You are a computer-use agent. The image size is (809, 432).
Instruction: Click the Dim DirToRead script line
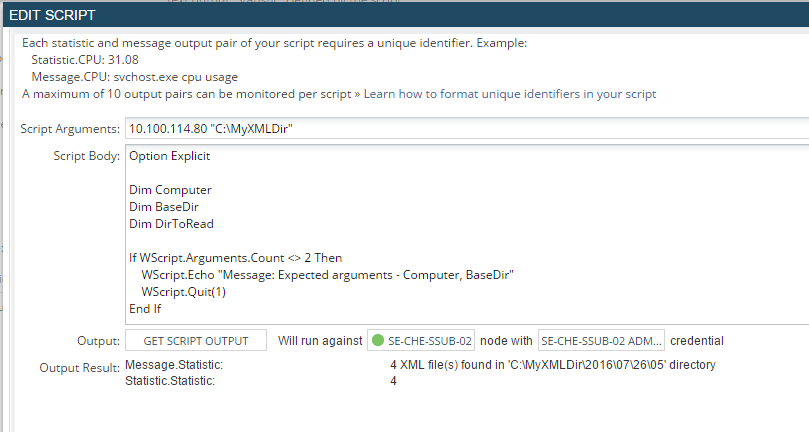pos(171,224)
